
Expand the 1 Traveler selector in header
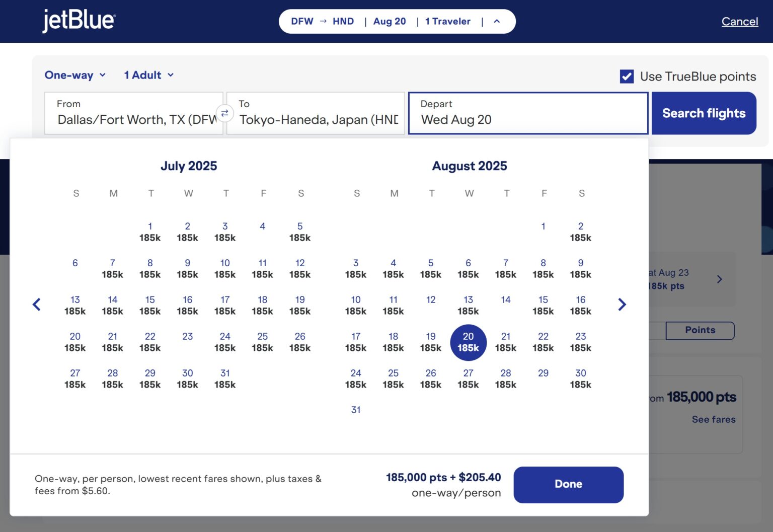click(x=447, y=21)
